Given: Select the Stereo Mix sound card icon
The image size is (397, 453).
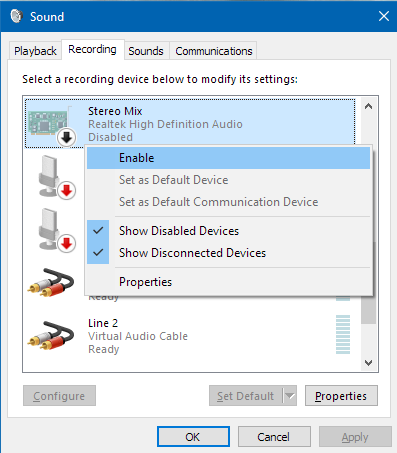Looking at the screenshot, I should (x=48, y=123).
